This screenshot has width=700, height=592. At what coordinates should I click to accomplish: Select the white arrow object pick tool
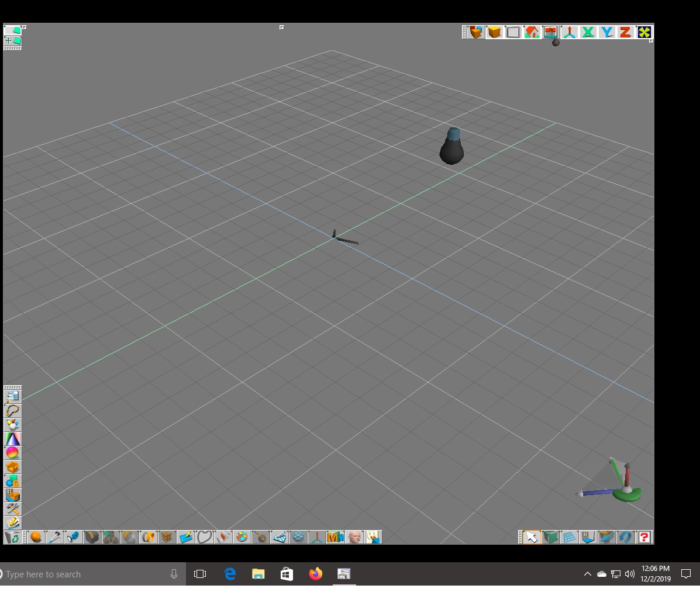(x=532, y=537)
